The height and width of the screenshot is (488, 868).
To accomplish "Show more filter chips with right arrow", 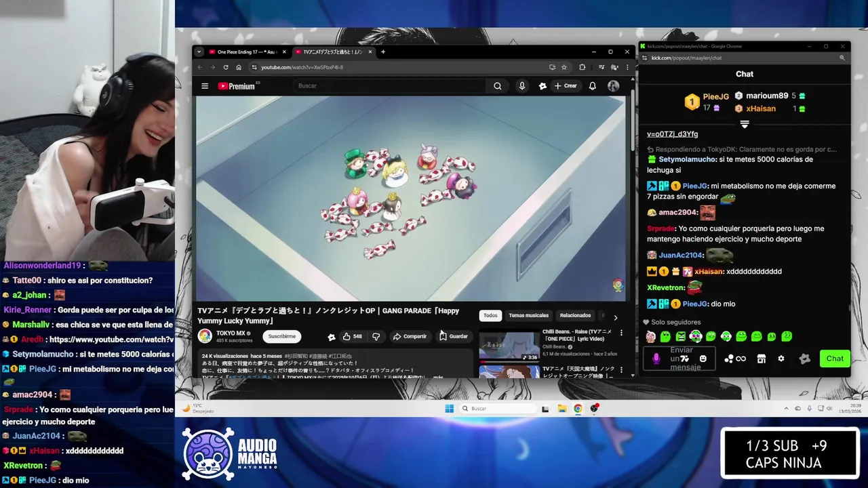I will tap(615, 317).
